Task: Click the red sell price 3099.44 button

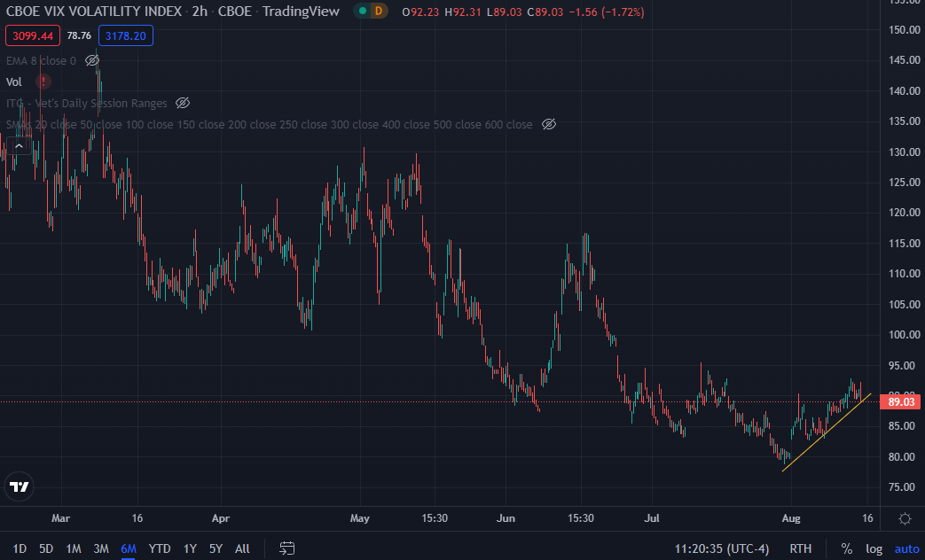Action: (x=33, y=36)
